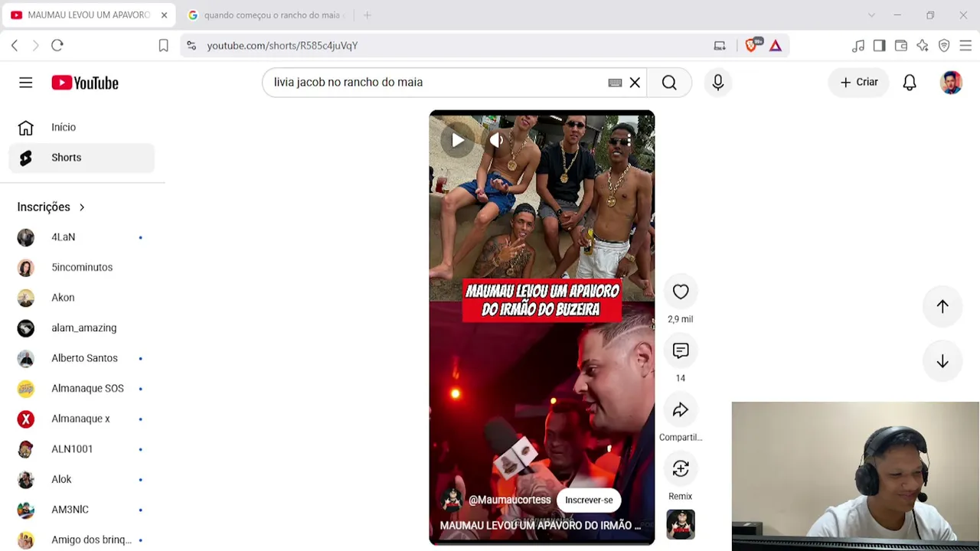Open the on-screen keyboard icon in search
The image size is (980, 551).
[615, 83]
